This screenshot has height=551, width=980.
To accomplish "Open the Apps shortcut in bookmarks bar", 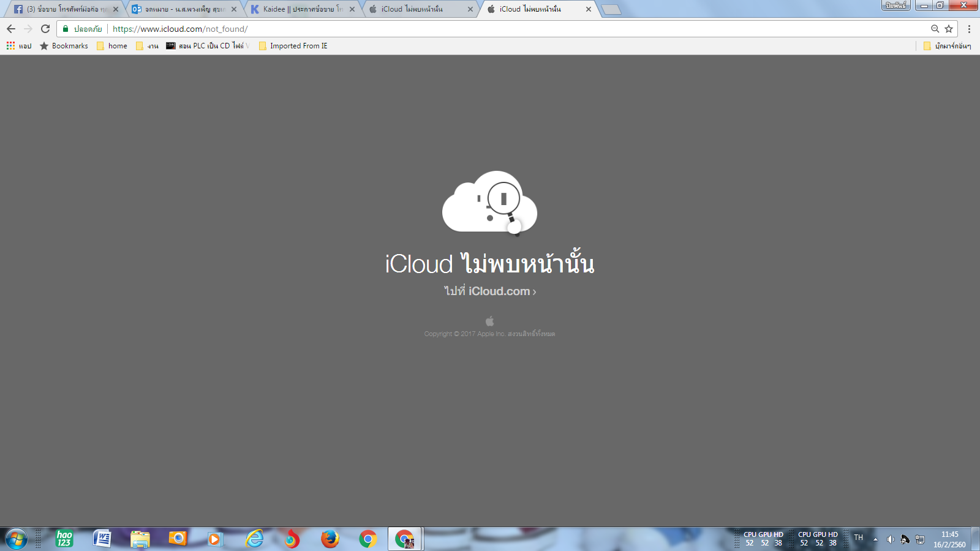I will [x=19, y=46].
